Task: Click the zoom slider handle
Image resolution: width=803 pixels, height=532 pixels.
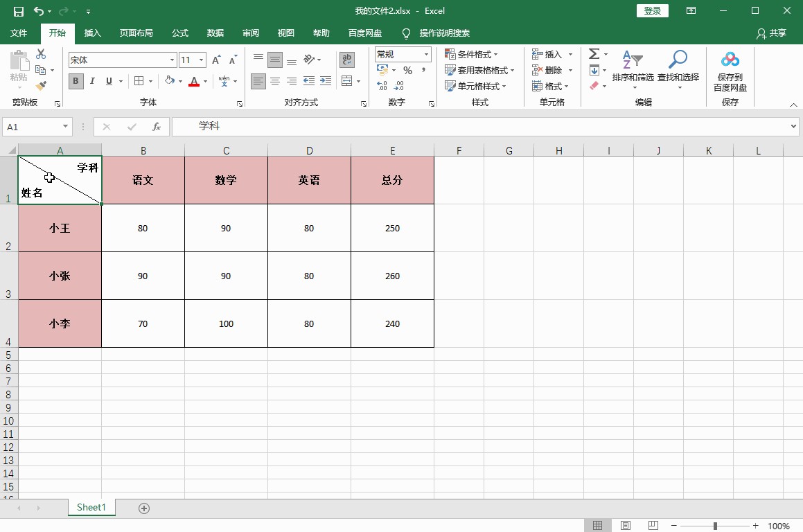Action: pyautogui.click(x=715, y=526)
